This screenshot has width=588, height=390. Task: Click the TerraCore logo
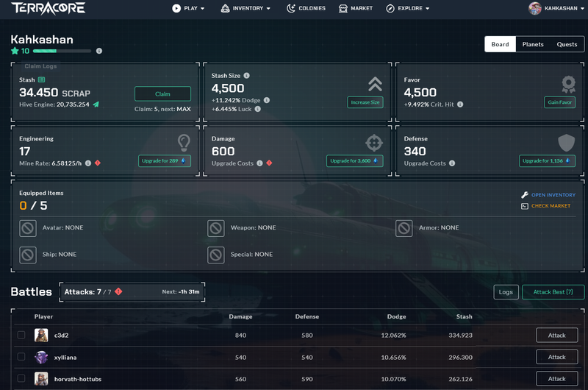(49, 8)
